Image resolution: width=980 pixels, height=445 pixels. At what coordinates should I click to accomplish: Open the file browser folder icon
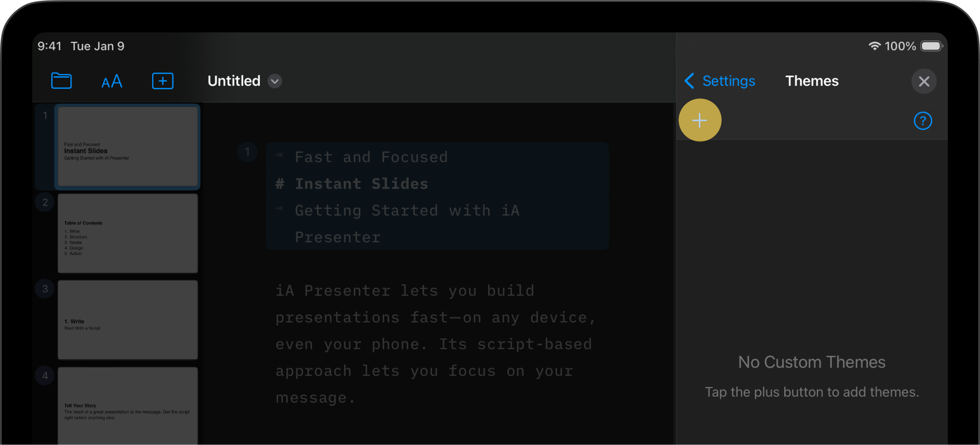(x=61, y=81)
